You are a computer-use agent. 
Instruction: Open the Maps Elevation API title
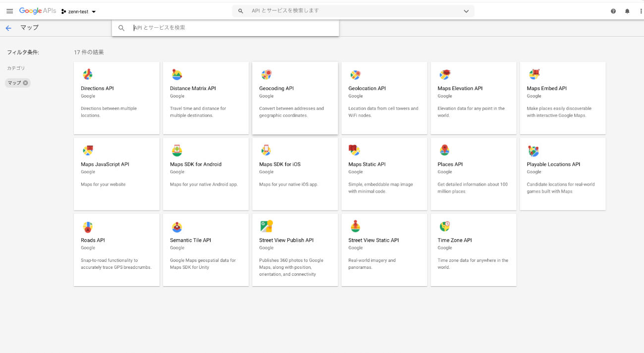pos(460,89)
